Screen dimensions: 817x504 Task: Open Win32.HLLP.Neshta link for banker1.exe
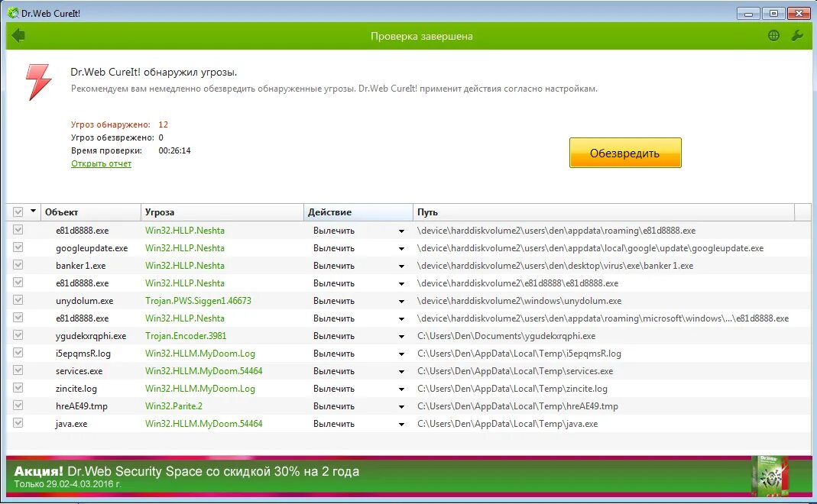click(184, 266)
